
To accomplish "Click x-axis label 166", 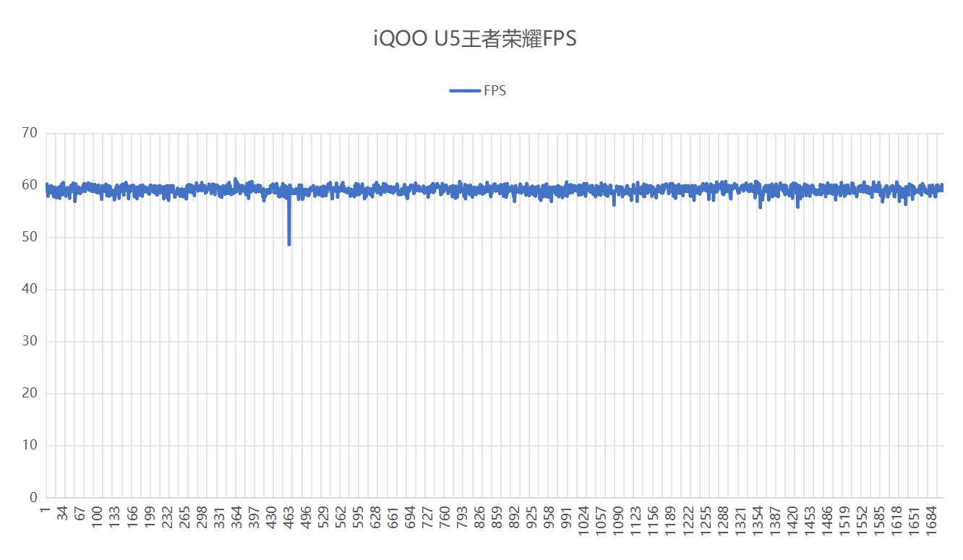I will [132, 517].
